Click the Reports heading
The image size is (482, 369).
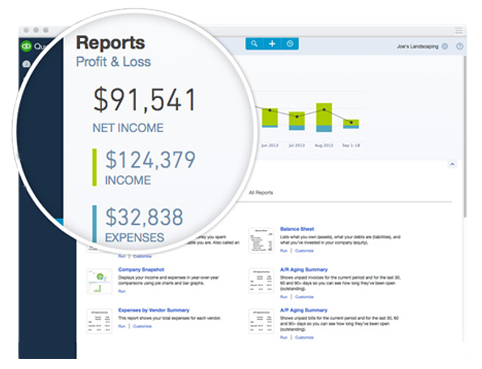(x=110, y=43)
